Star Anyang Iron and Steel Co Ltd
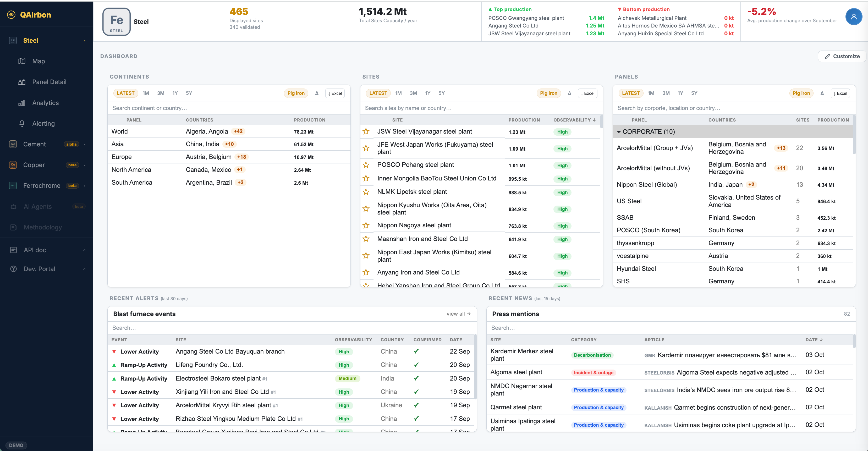The image size is (868, 451). 366,272
